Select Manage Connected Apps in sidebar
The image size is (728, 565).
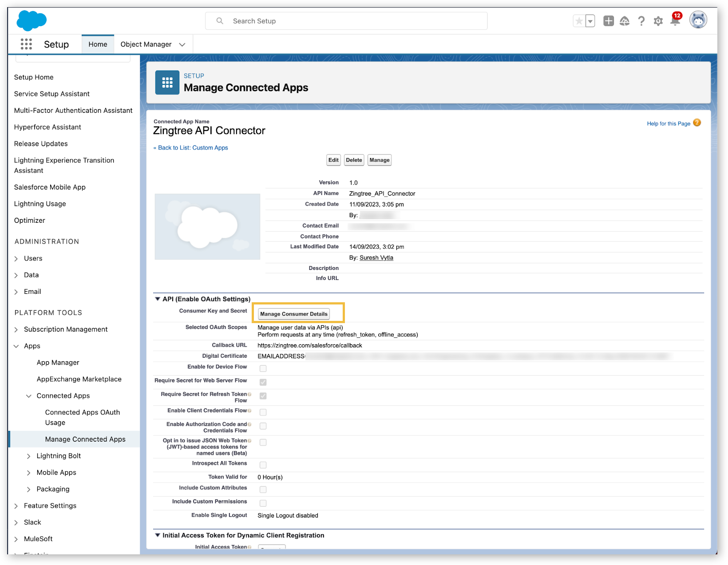click(x=85, y=439)
